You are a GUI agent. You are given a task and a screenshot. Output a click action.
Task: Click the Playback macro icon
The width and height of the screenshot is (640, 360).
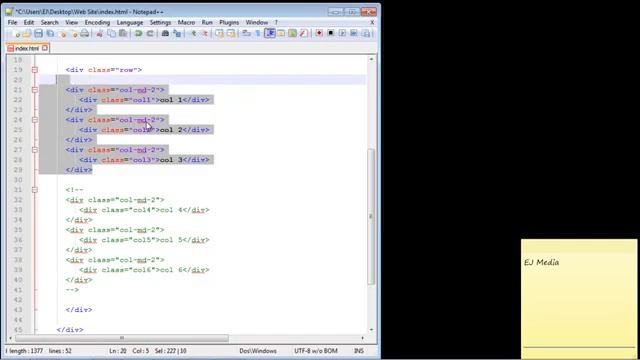pyautogui.click(x=342, y=33)
